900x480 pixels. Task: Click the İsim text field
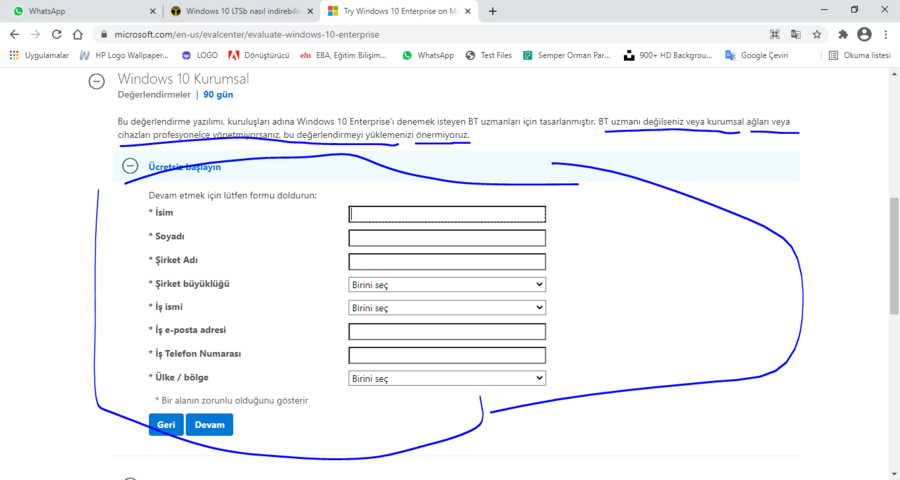click(x=447, y=214)
